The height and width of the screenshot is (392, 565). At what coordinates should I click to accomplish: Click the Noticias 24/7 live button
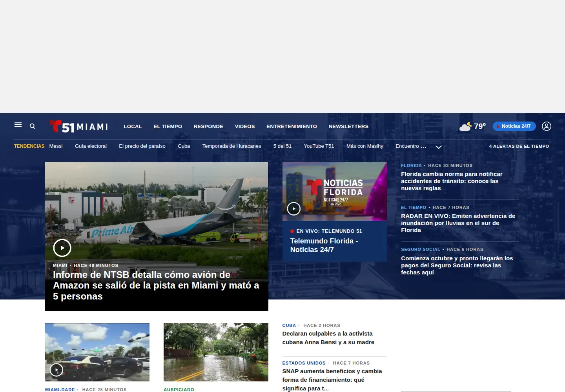pyautogui.click(x=514, y=126)
